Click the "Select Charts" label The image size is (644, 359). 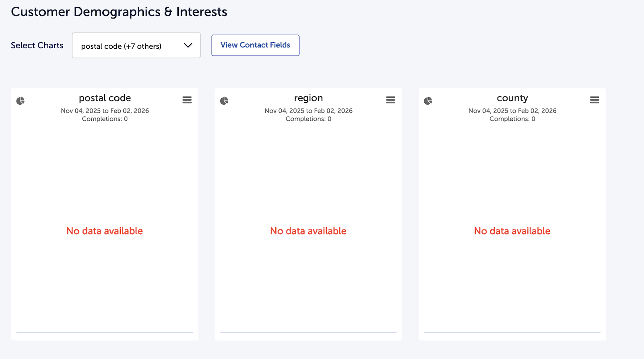coord(37,45)
